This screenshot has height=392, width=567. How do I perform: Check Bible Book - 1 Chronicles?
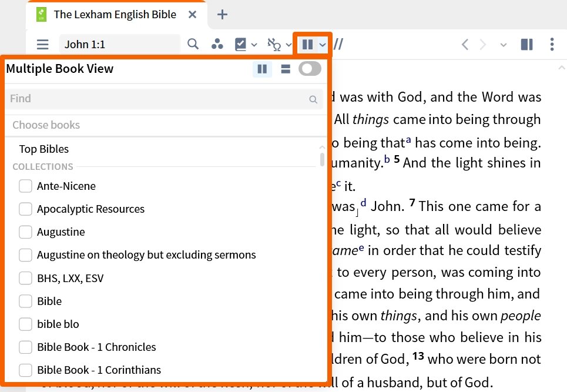click(x=25, y=347)
